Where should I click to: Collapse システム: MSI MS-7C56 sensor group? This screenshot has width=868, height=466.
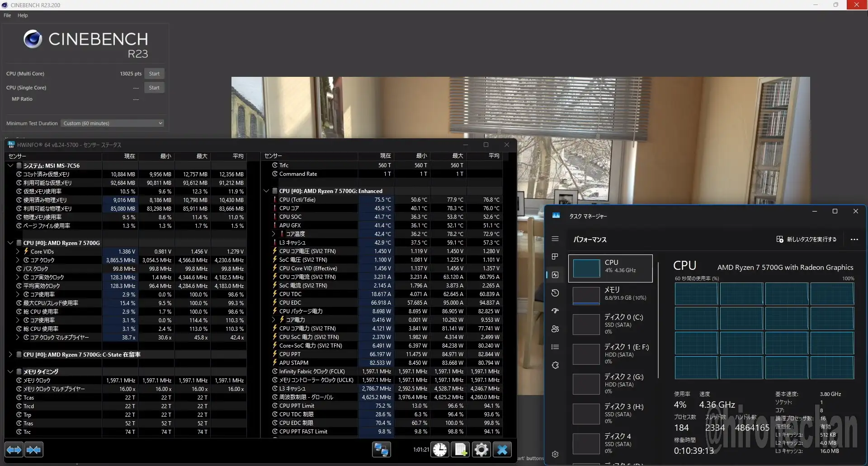[x=10, y=166]
